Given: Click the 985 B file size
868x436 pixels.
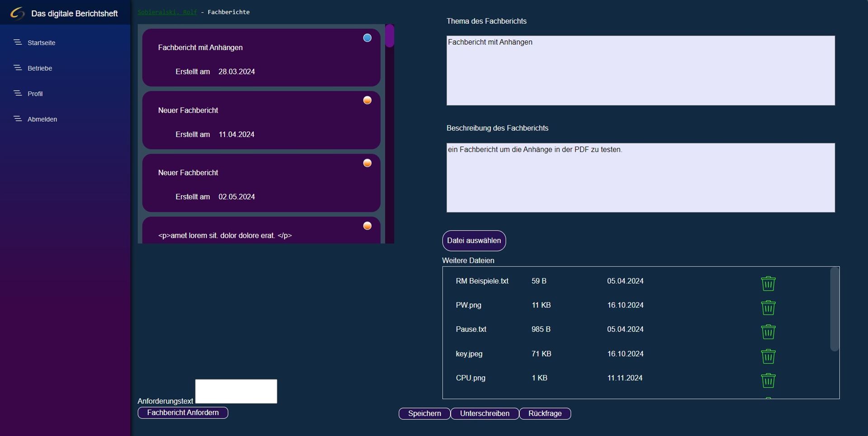Looking at the screenshot, I should coord(541,329).
